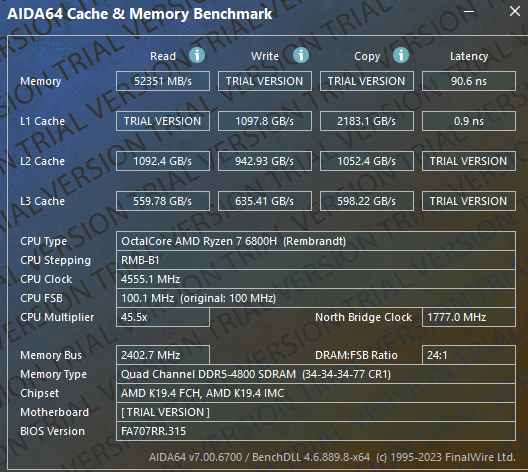Close the AIDA64 benchmark window
This screenshot has height=472, width=528.
(515, 11)
